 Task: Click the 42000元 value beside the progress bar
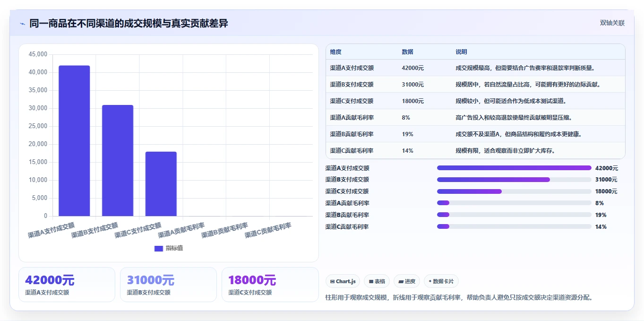tap(606, 168)
